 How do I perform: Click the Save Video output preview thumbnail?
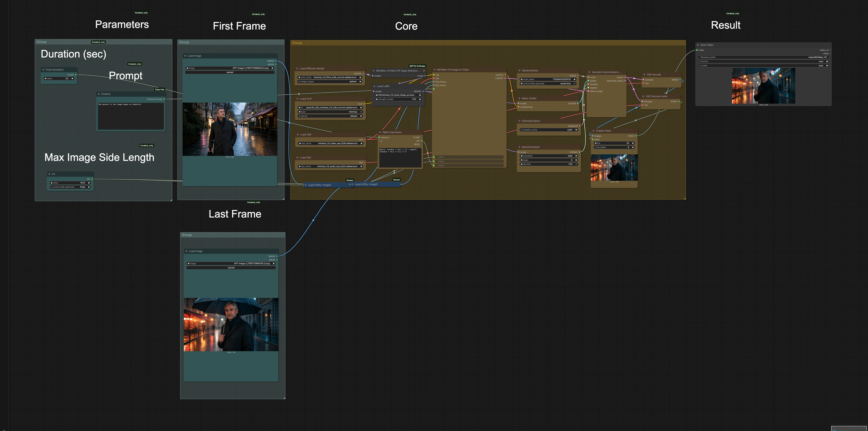764,86
